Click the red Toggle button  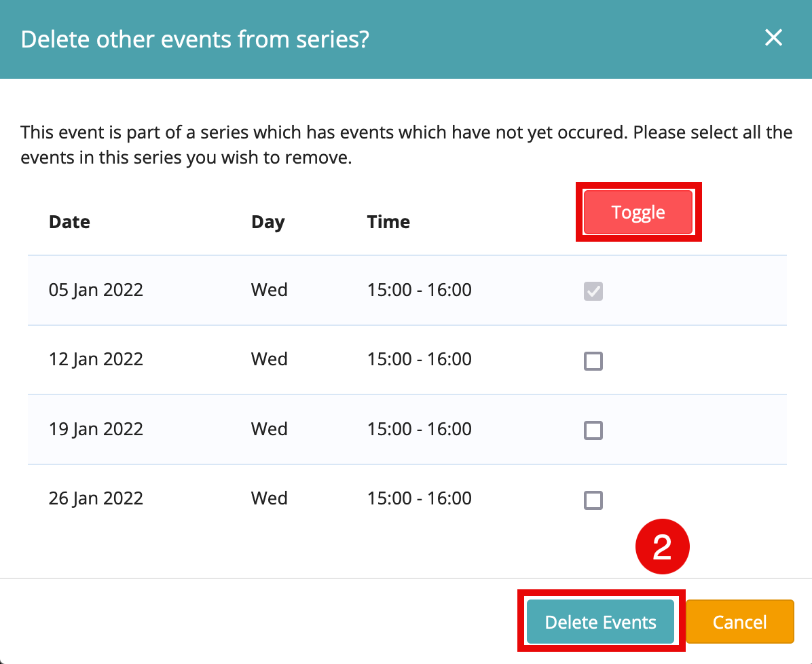(638, 212)
